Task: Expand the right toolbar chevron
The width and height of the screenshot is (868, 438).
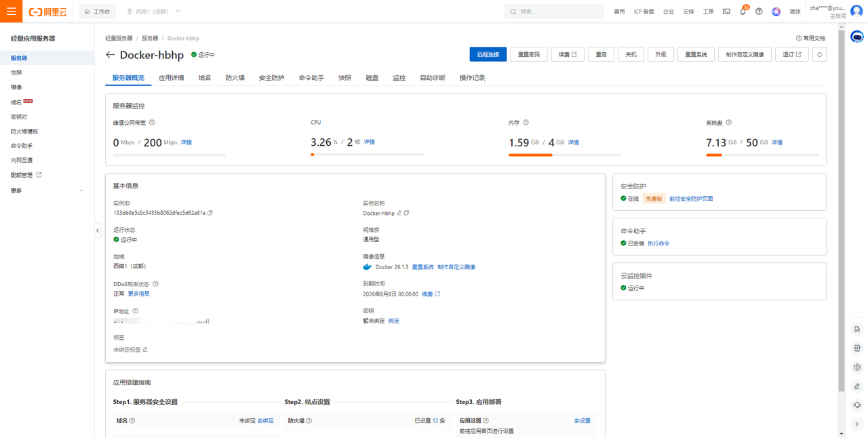Action: click(857, 424)
